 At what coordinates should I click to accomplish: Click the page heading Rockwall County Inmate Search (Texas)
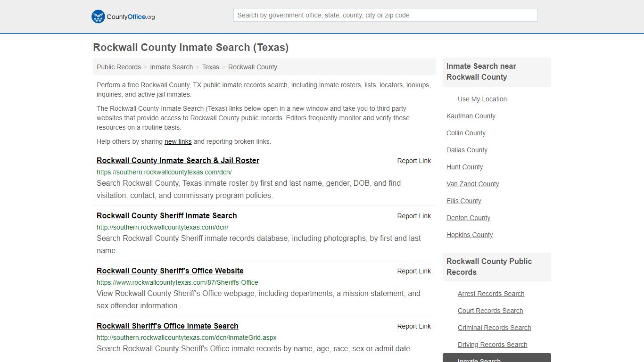[x=191, y=48]
